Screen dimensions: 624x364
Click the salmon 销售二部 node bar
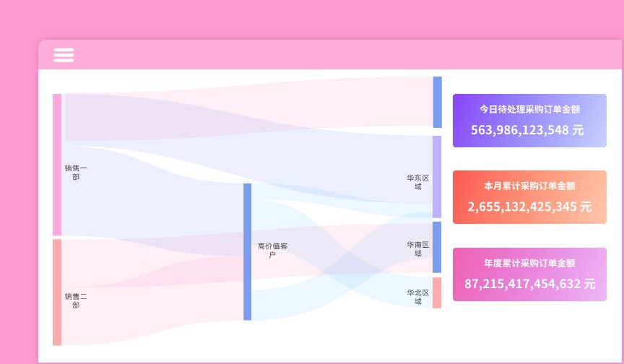click(x=57, y=292)
